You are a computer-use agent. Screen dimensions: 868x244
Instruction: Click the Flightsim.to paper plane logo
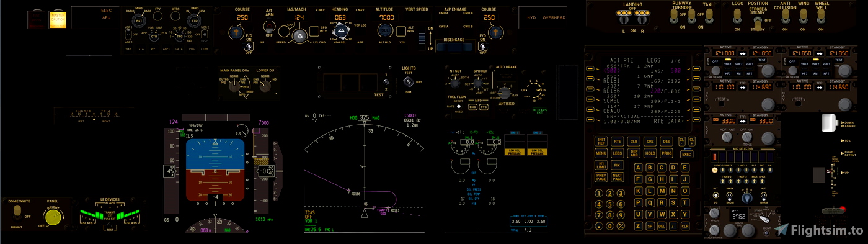point(782,230)
